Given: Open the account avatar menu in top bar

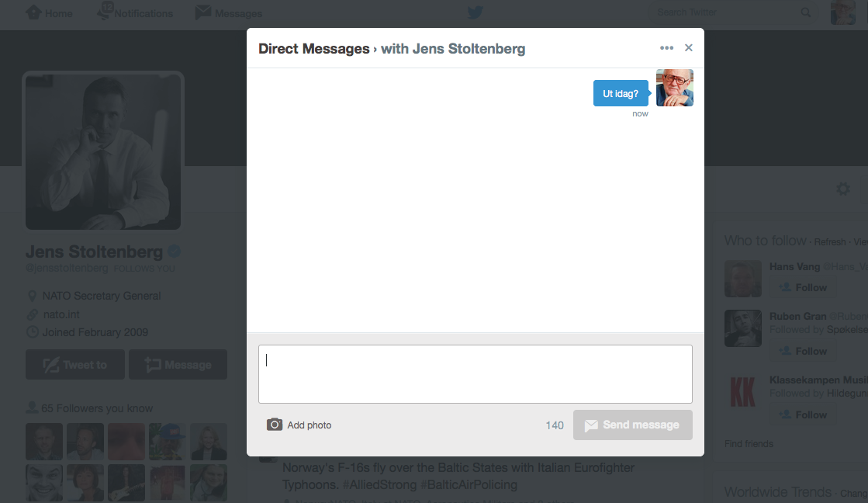Looking at the screenshot, I should click(x=843, y=12).
